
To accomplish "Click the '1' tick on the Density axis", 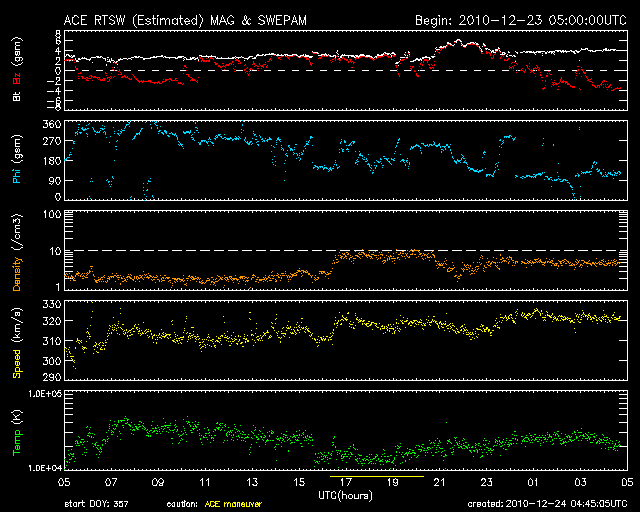I will (58, 287).
